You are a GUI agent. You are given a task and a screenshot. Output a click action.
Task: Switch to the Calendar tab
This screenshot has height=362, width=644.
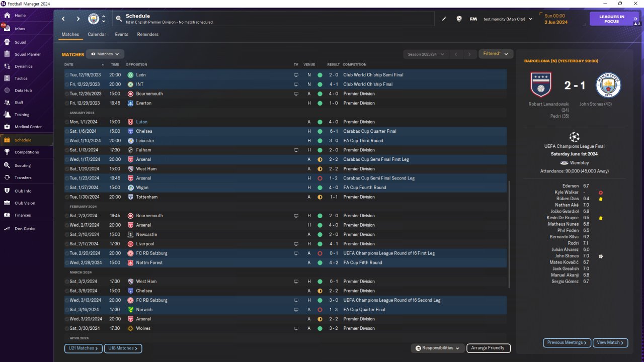[97, 34]
